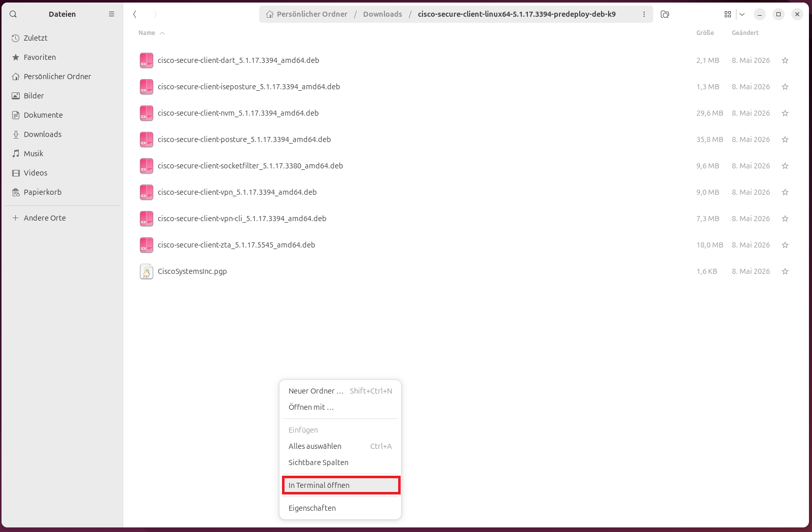Open Videos folder in sidebar
This screenshot has width=812, height=532.
63,173
